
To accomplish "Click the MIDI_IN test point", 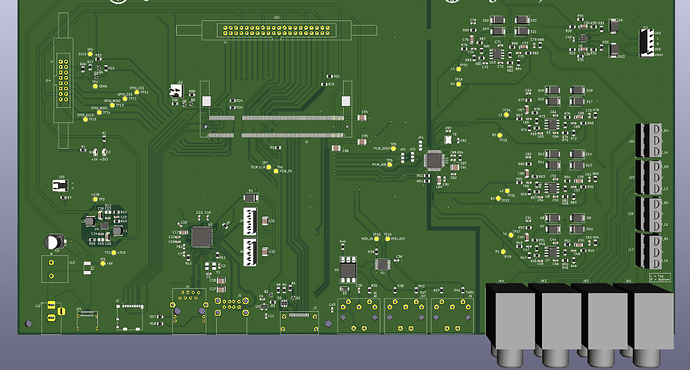I will (376, 239).
